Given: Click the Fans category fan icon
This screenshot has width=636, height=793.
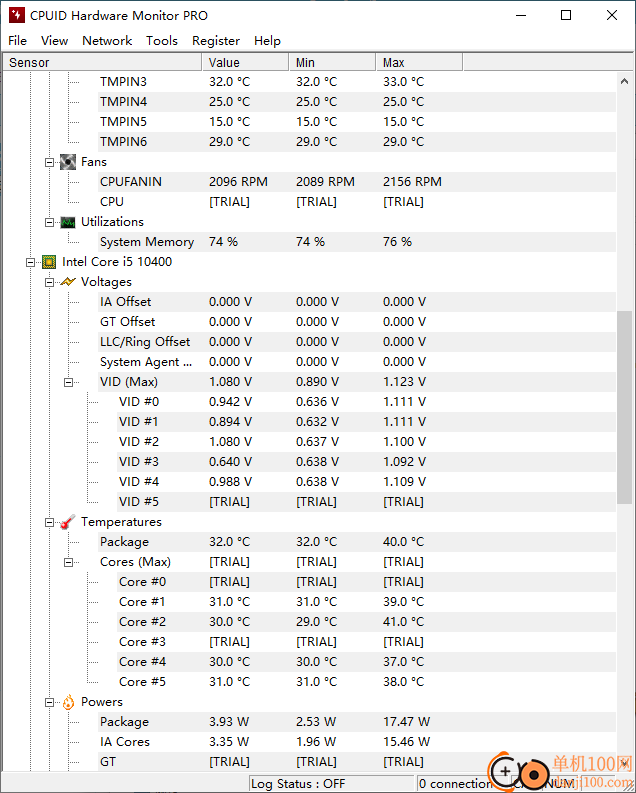Looking at the screenshot, I should (68, 162).
